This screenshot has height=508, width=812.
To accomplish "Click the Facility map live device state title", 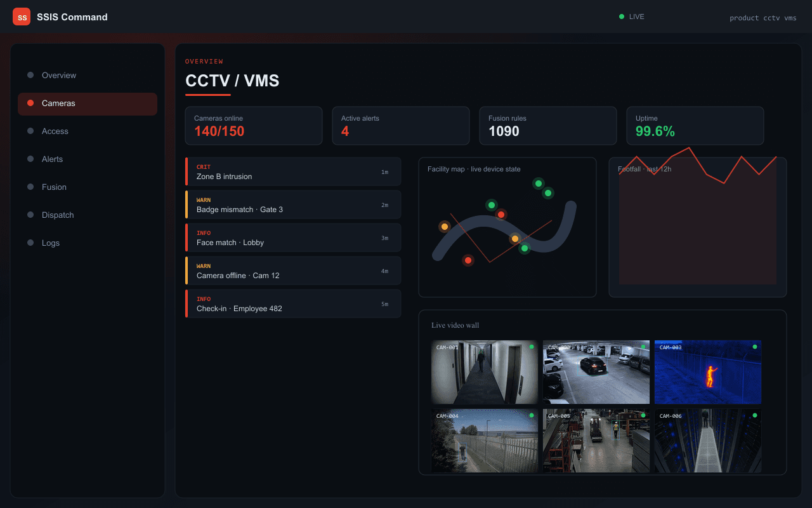I will point(474,169).
